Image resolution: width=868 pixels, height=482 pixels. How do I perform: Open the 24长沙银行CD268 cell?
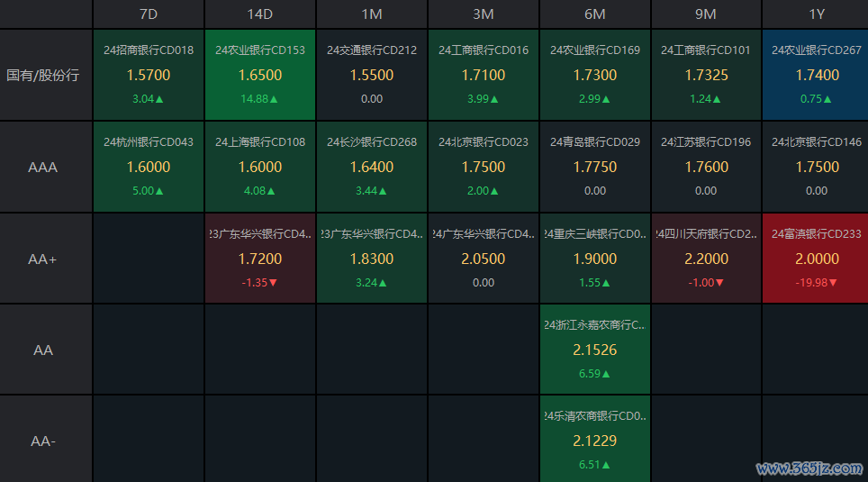[372, 167]
